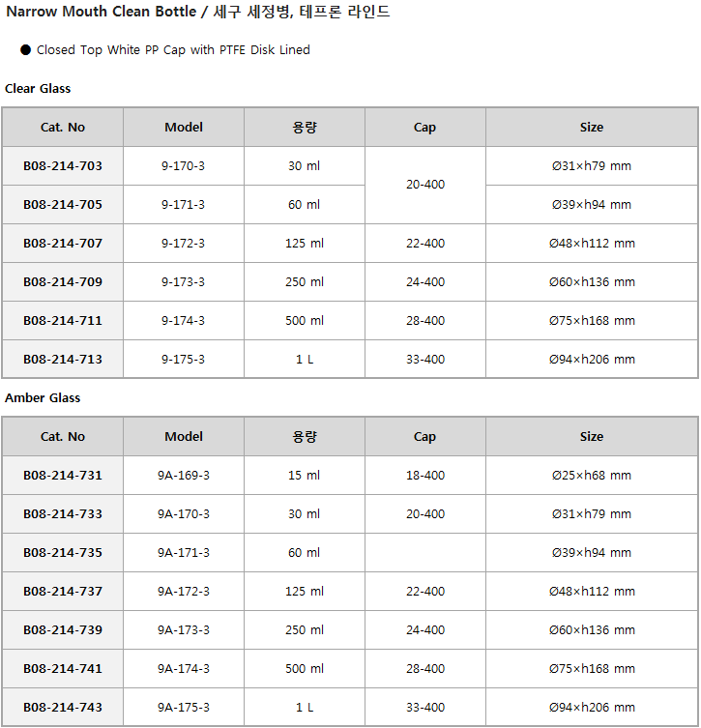Select the Clear Glass heading
Image resolution: width=701 pixels, height=728 pixels.
click(38, 88)
